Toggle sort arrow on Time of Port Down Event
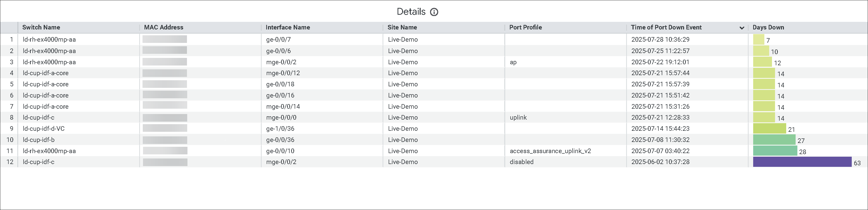868x210 pixels. point(741,28)
